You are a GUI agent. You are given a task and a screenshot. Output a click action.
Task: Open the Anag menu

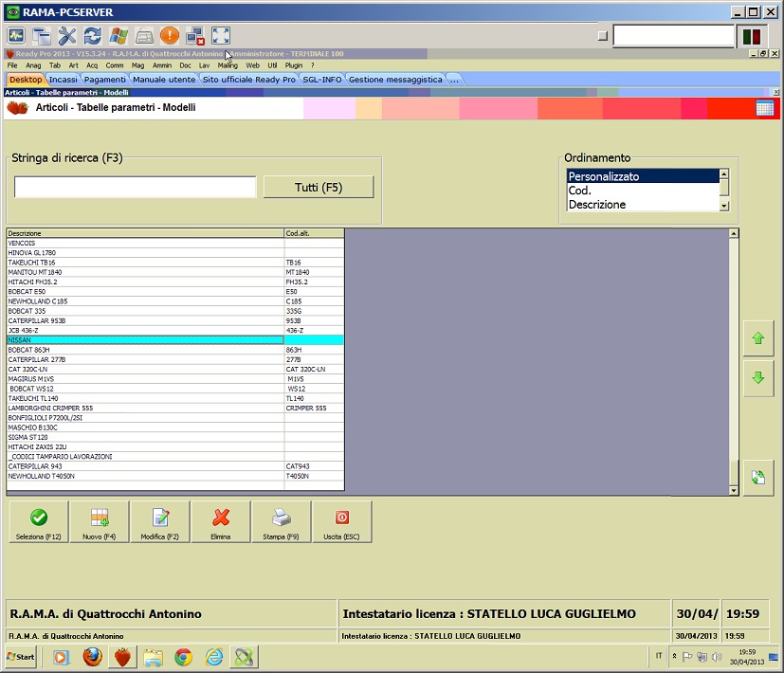33,65
